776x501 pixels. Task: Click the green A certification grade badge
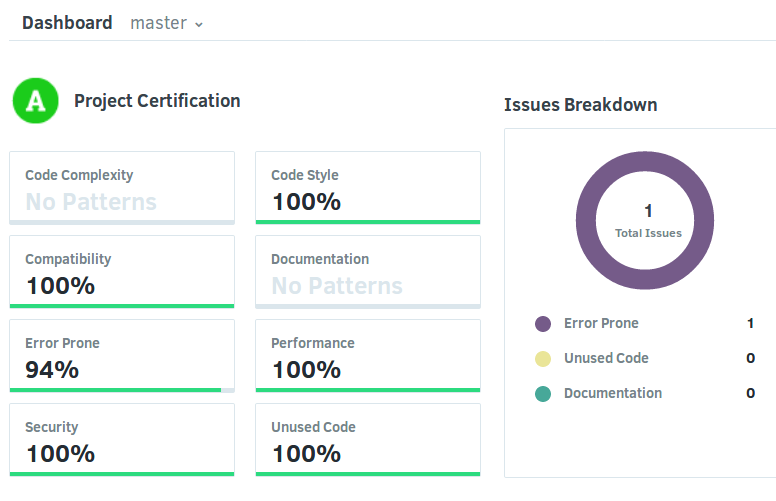pyautogui.click(x=36, y=101)
